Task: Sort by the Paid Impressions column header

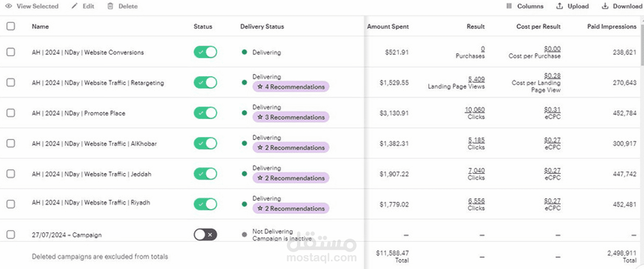Action: (x=611, y=27)
